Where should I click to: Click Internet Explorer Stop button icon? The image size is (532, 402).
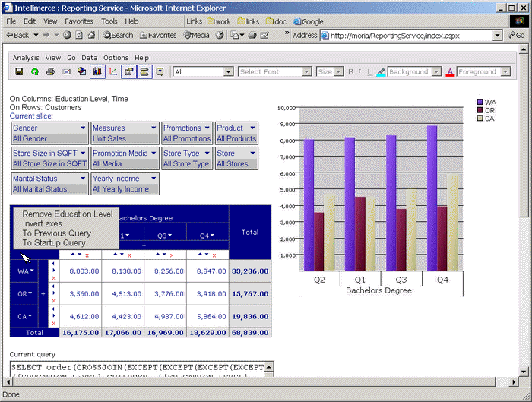[x=67, y=35]
